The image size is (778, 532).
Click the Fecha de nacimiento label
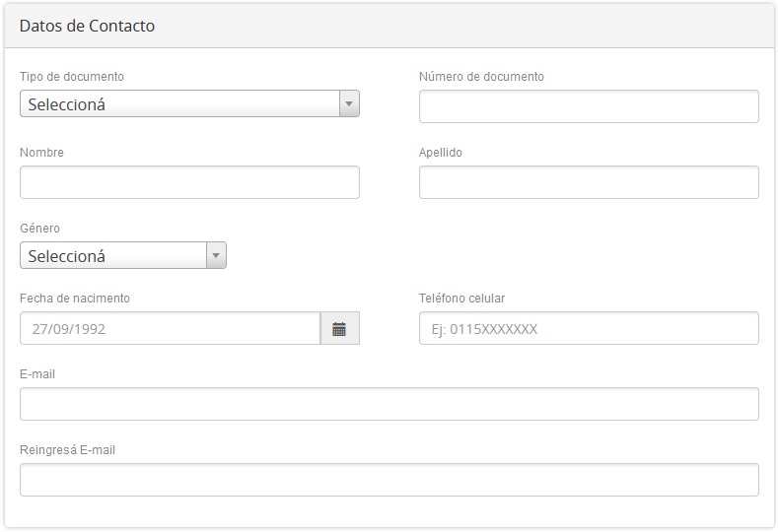pos(75,299)
